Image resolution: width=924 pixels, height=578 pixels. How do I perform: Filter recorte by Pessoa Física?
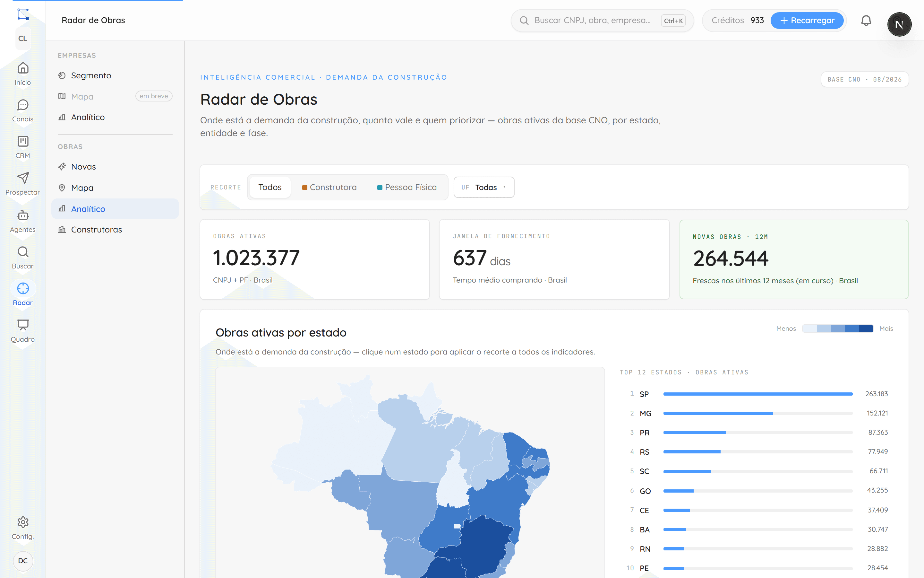click(407, 187)
